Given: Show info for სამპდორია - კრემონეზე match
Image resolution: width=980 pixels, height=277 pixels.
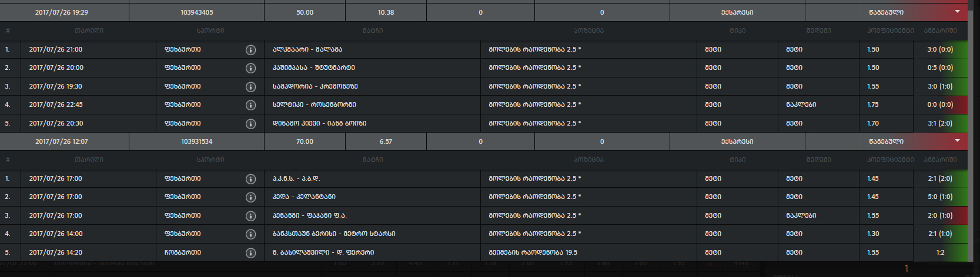Looking at the screenshot, I should click(250, 87).
